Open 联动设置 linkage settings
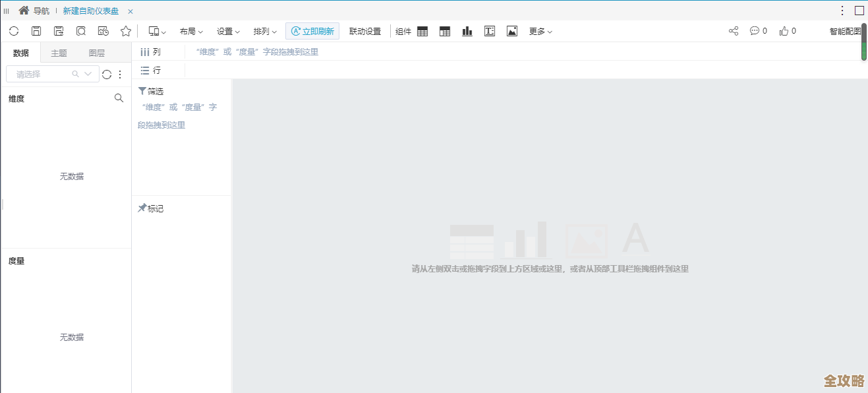 [x=365, y=31]
